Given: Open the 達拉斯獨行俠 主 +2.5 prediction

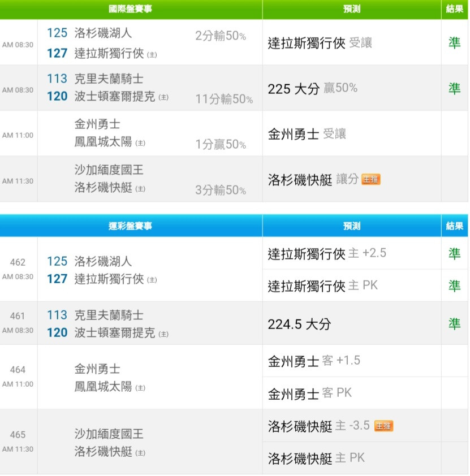Looking at the screenshot, I should pyautogui.click(x=327, y=253).
